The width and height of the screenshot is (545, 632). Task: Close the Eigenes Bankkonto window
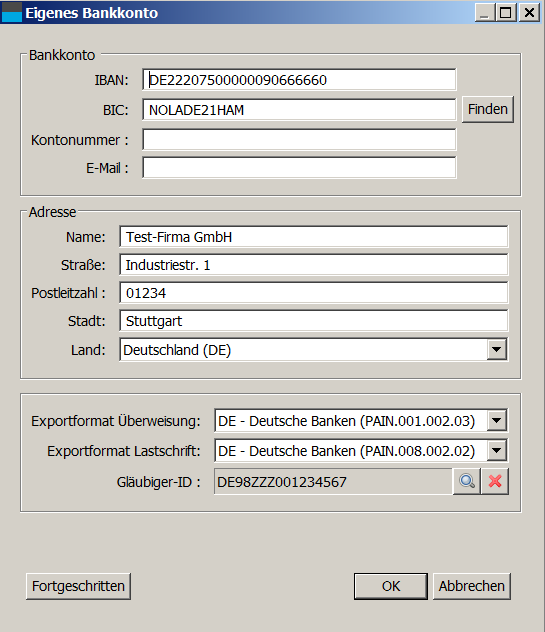(529, 12)
